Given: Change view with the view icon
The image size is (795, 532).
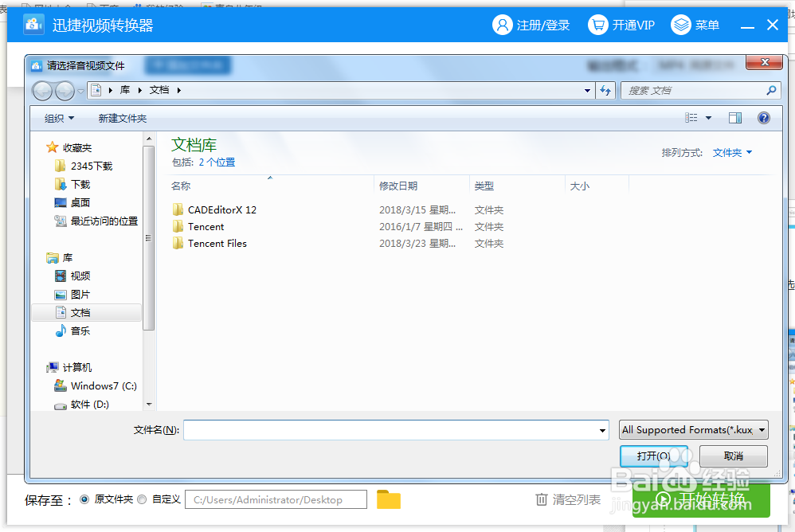Looking at the screenshot, I should [691, 118].
